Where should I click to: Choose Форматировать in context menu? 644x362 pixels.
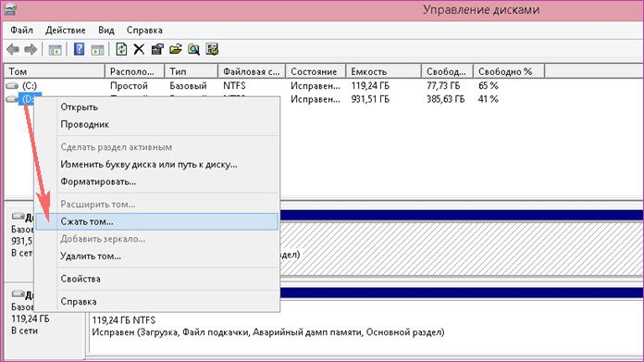tap(156, 181)
